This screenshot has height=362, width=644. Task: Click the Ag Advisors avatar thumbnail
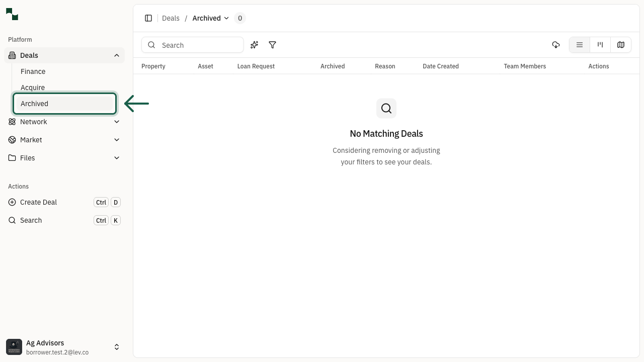tap(14, 347)
